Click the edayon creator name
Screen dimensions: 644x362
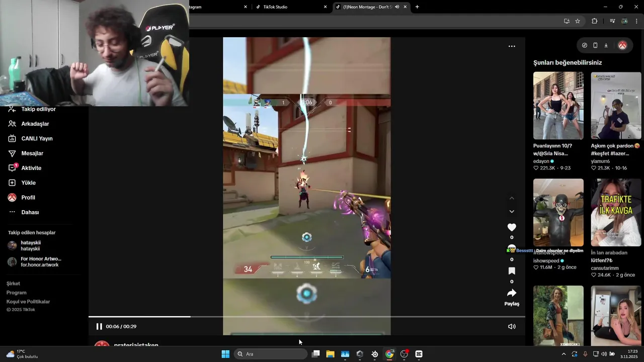(x=541, y=161)
